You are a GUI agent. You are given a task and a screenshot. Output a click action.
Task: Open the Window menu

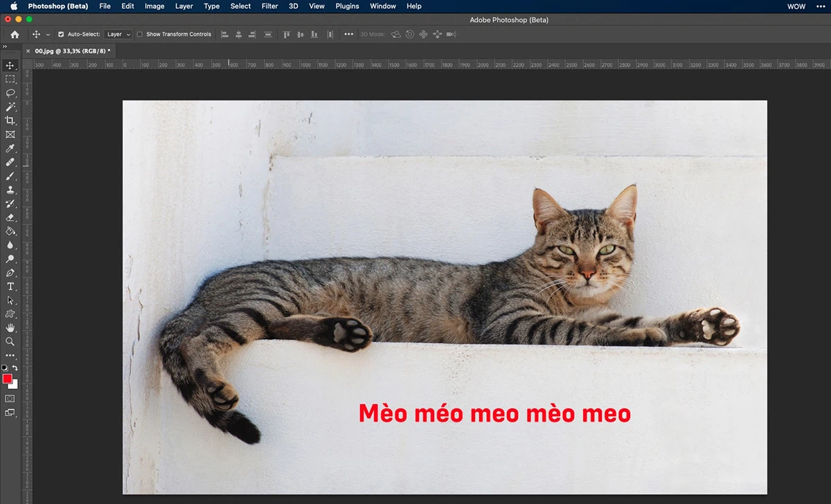[383, 6]
